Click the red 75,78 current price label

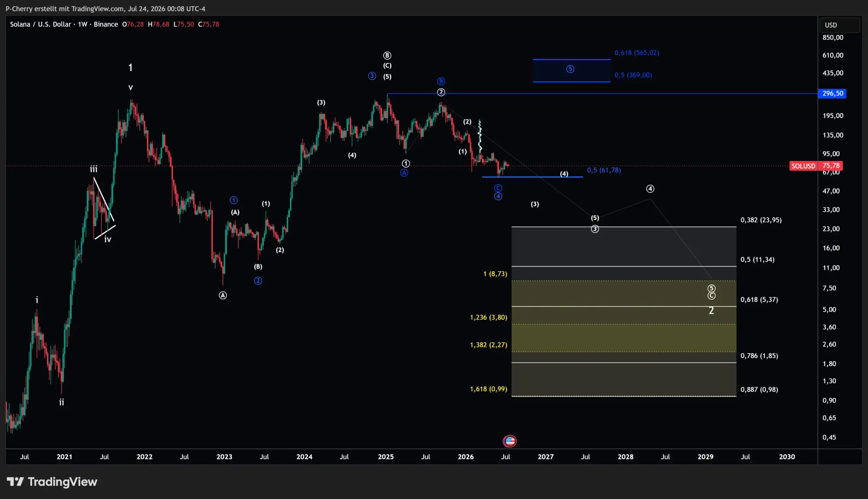click(831, 166)
